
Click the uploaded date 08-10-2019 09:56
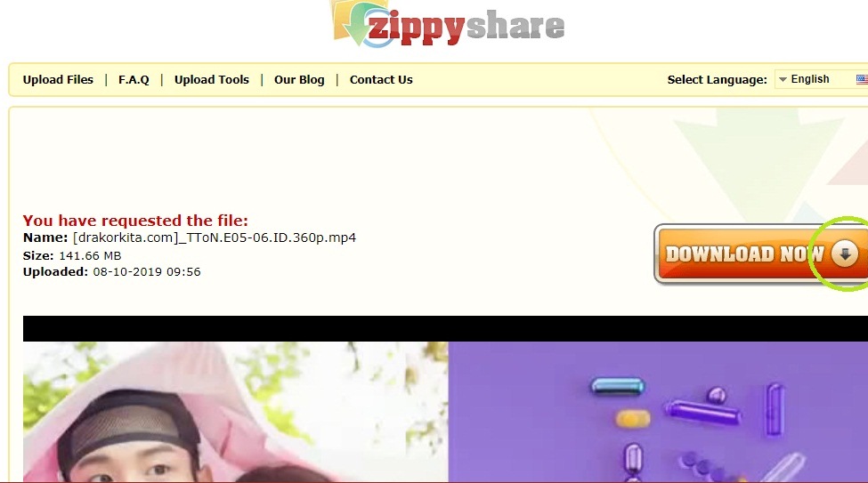pos(147,272)
